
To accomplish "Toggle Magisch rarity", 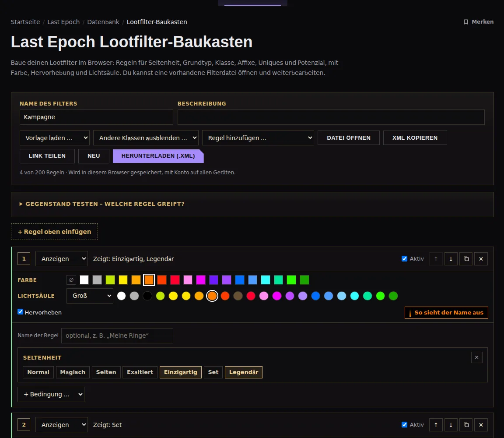I will pyautogui.click(x=73, y=372).
